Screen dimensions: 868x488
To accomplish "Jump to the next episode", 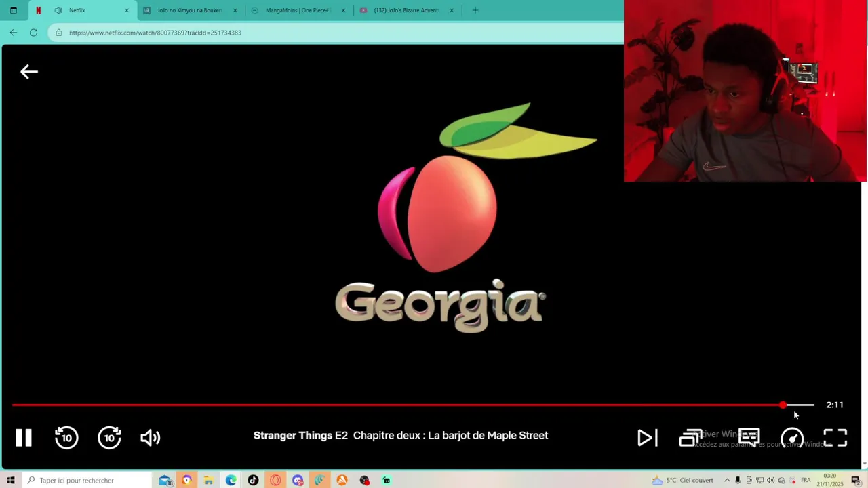I will [x=648, y=438].
